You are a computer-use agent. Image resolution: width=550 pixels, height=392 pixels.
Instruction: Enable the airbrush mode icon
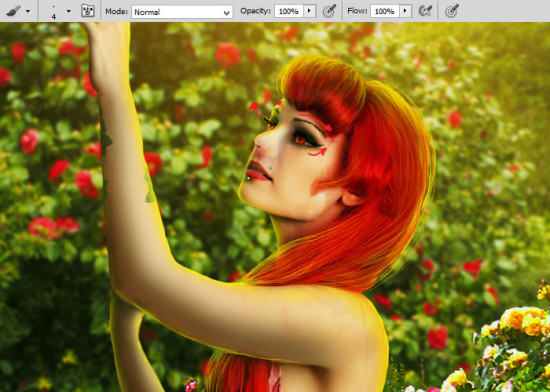pos(425,11)
